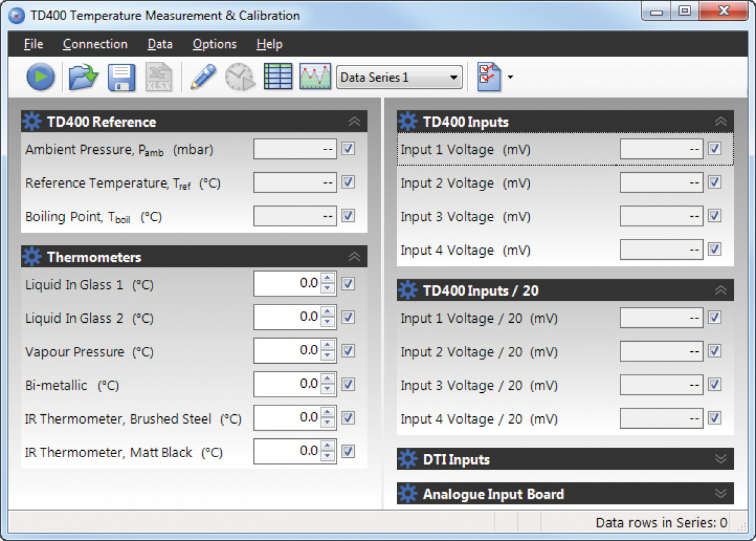This screenshot has height=541, width=756.
Task: Collapse the TD400 Inputs panel
Action: pos(721,122)
